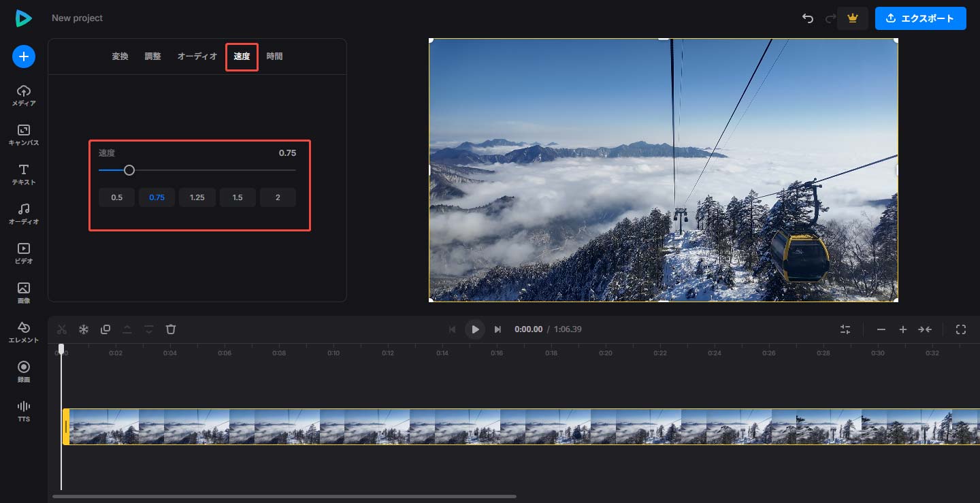
Task: Open the メディア upload panel
Action: pyautogui.click(x=24, y=96)
